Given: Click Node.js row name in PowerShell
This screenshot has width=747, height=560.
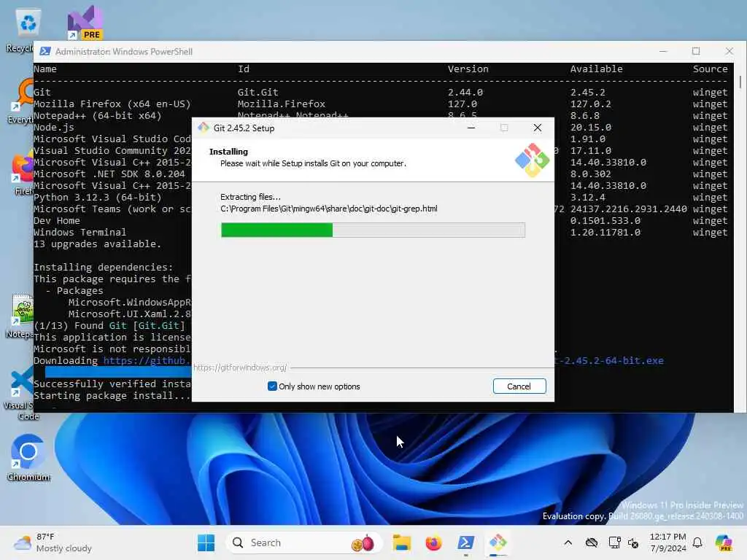Looking at the screenshot, I should [x=54, y=127].
